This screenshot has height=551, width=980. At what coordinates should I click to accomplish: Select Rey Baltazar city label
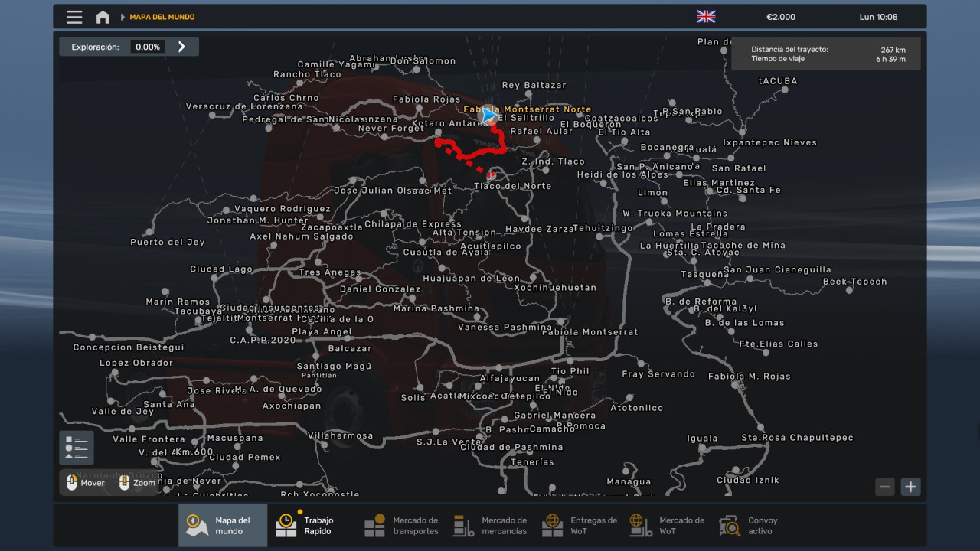coord(534,85)
